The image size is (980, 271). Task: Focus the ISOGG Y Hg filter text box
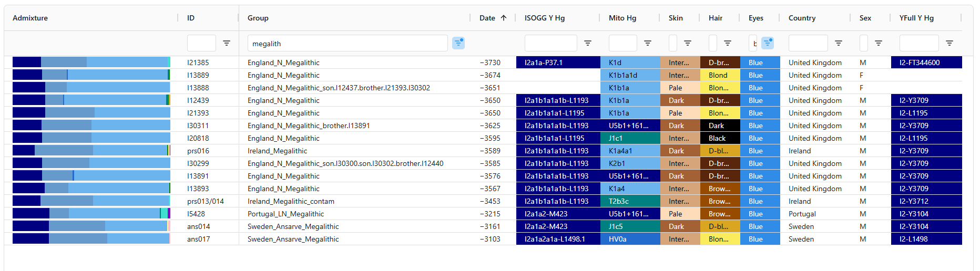[x=550, y=43]
